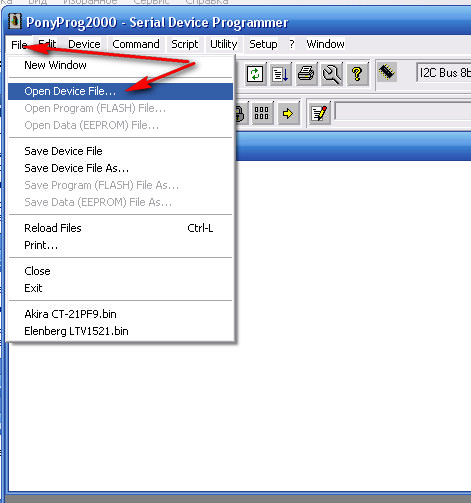Open the Utility menu
This screenshot has height=503, width=471.
point(223,44)
